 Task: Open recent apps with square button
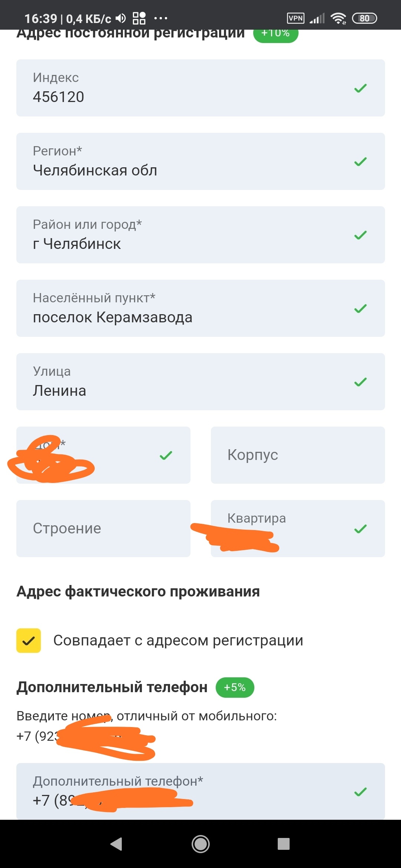pyautogui.click(x=283, y=844)
